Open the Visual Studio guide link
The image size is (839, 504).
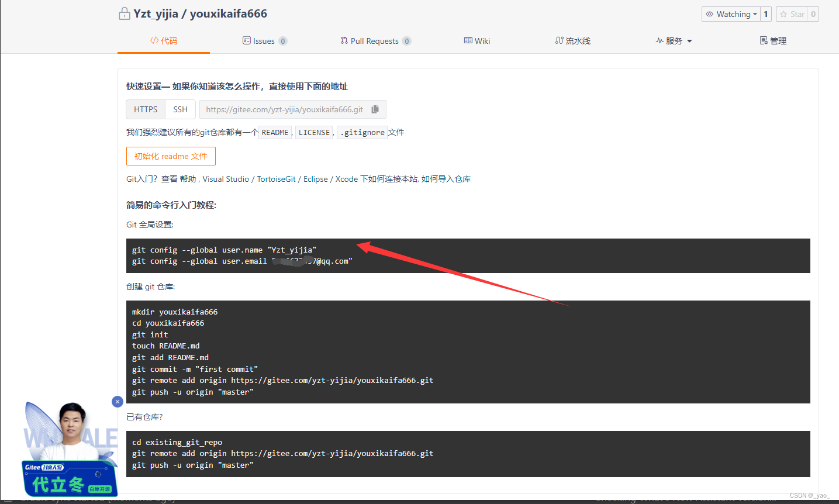pyautogui.click(x=226, y=179)
